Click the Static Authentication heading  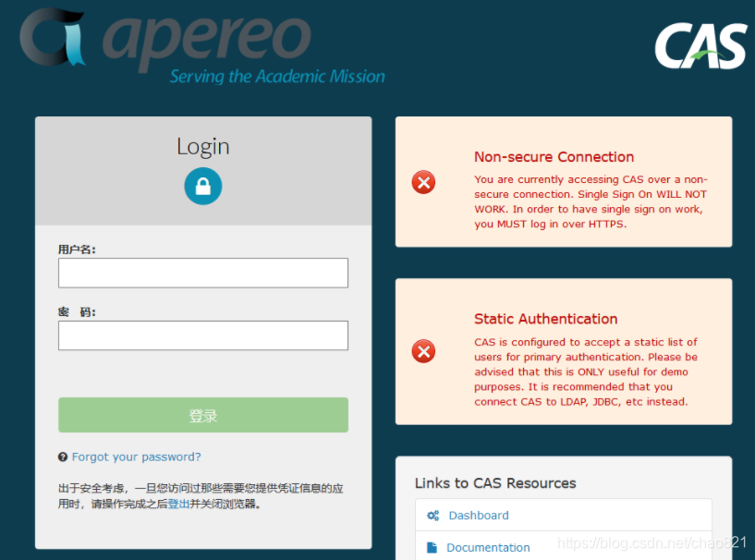(545, 319)
